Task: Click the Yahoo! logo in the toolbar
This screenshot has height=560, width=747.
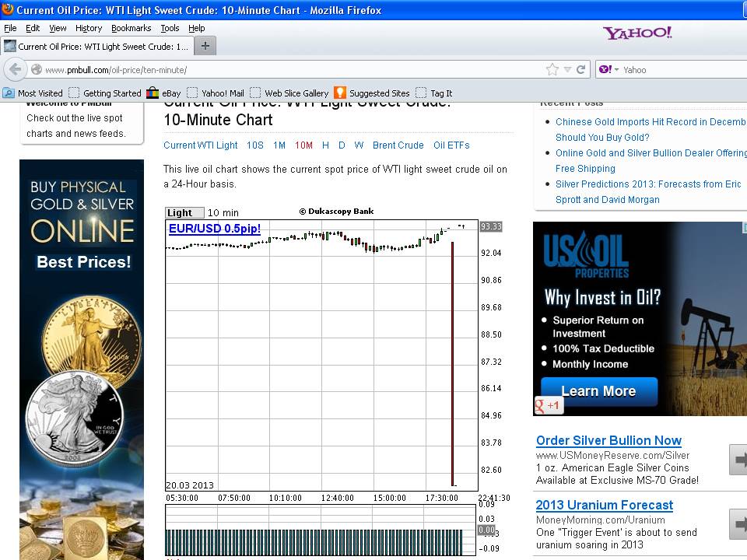Action: click(637, 33)
